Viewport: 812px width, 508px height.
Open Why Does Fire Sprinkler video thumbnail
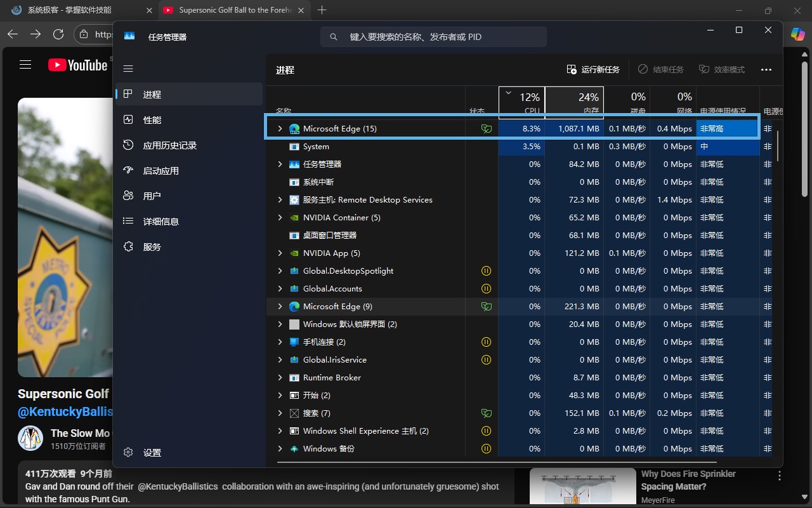(x=583, y=487)
